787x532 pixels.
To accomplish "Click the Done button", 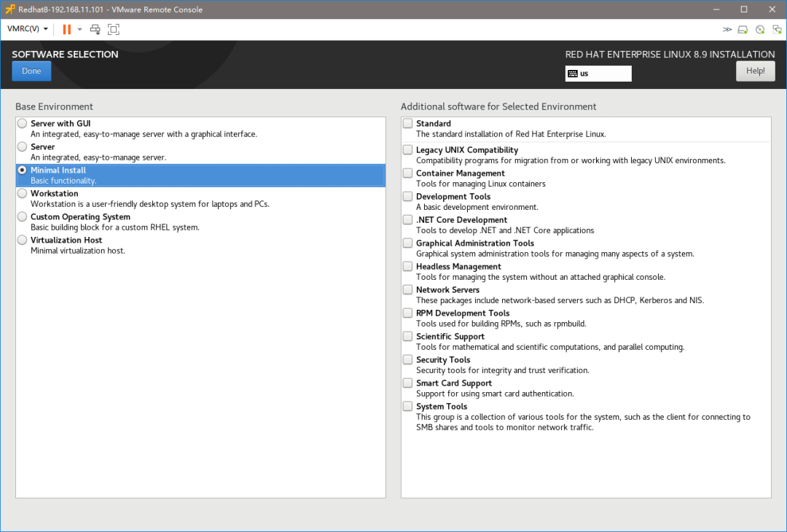I will 31,71.
